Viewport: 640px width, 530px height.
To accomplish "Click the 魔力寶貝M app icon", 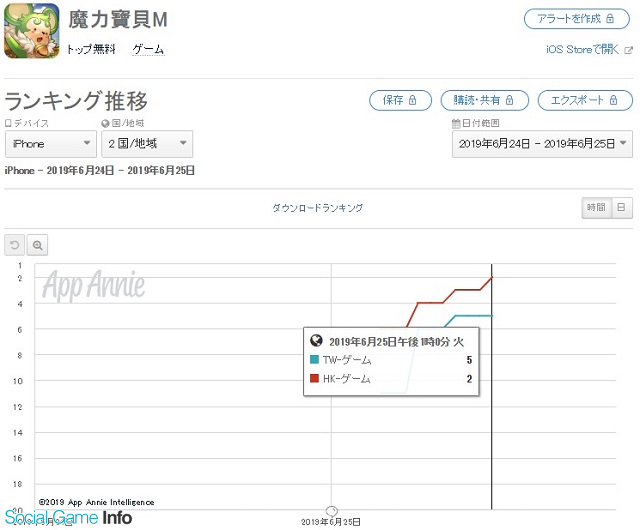I will [x=31, y=31].
